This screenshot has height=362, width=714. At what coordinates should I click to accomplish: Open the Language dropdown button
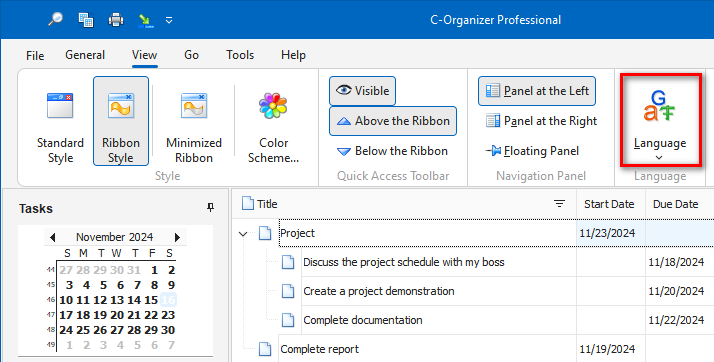(x=660, y=121)
